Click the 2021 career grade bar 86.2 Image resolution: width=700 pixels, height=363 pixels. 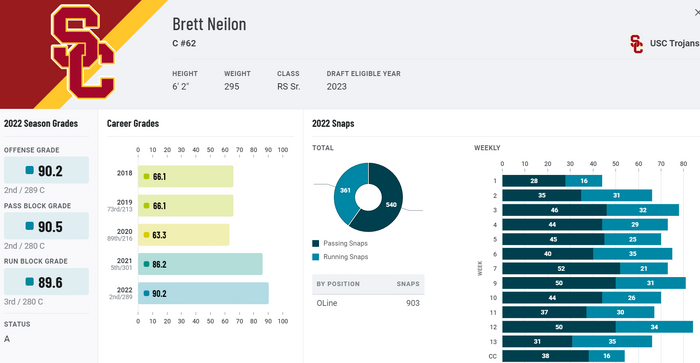coord(200,264)
